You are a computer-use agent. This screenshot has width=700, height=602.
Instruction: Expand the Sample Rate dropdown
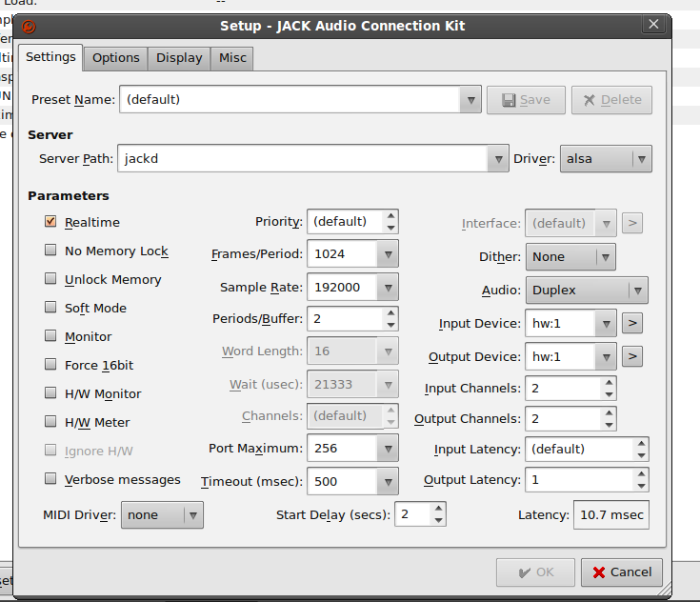pyautogui.click(x=388, y=288)
